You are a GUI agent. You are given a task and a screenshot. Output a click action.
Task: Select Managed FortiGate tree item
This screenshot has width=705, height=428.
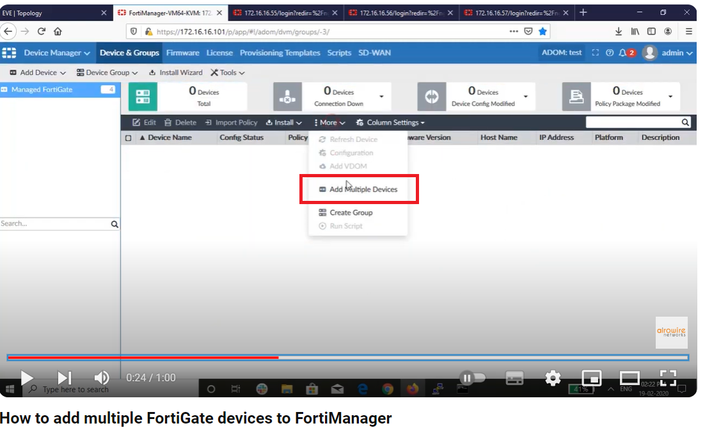tap(60, 89)
